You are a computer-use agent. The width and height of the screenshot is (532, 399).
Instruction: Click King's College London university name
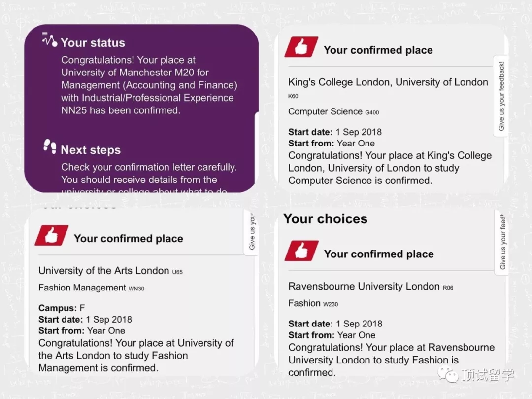(388, 82)
